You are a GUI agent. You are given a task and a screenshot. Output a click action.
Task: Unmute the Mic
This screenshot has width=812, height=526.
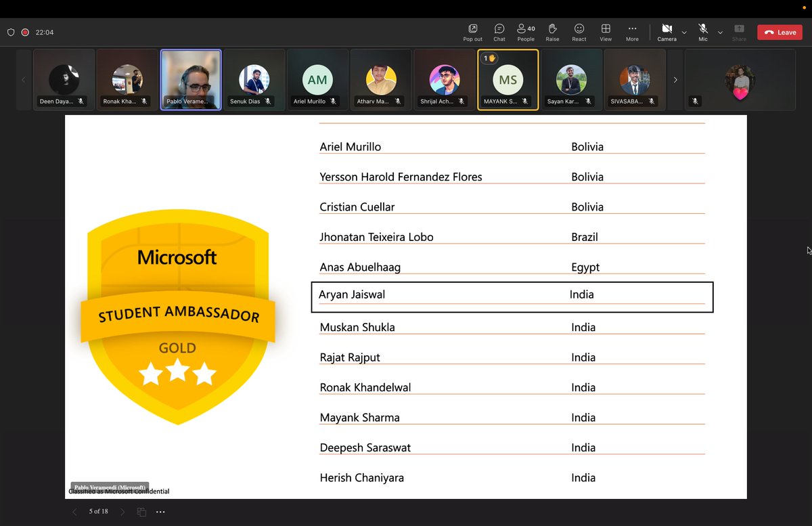click(x=703, y=32)
